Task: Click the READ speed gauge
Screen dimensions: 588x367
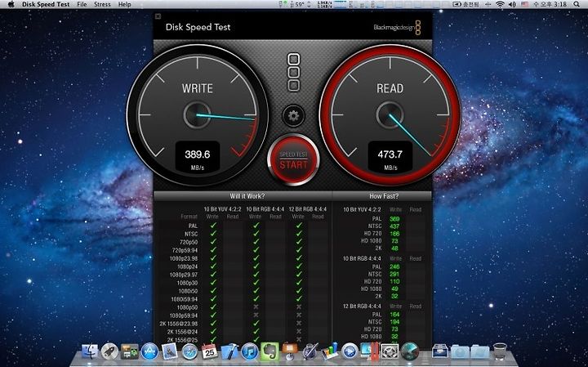Action: point(390,114)
